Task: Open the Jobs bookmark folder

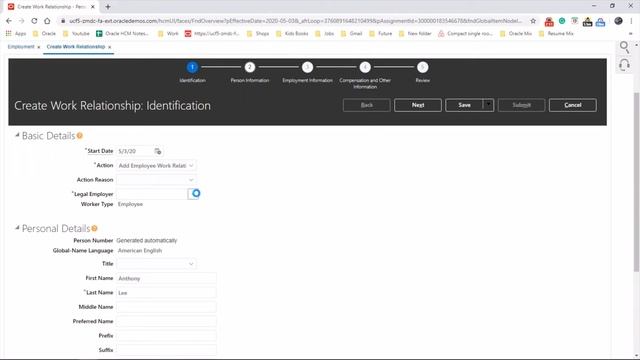Action: [324, 33]
